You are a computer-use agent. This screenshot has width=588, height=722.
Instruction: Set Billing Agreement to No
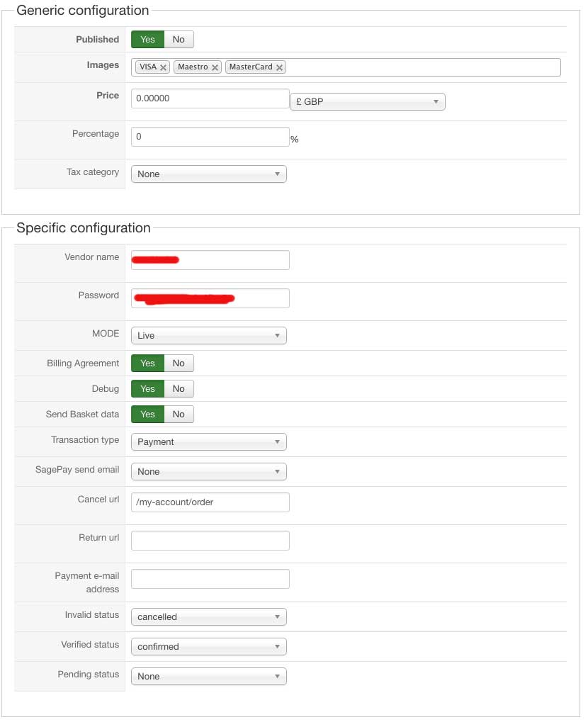179,363
